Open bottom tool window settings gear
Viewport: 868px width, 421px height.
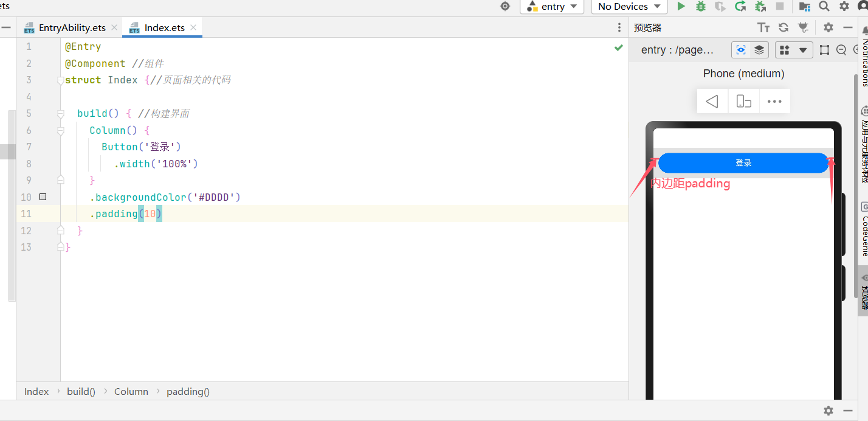coord(828,411)
